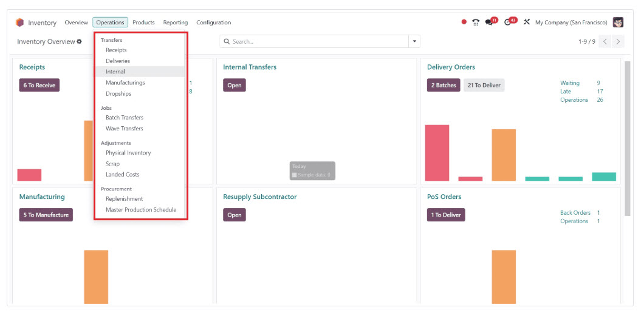Screen dimensions: 644x313
Task: Expand the search options dropdown arrow
Action: pyautogui.click(x=415, y=42)
